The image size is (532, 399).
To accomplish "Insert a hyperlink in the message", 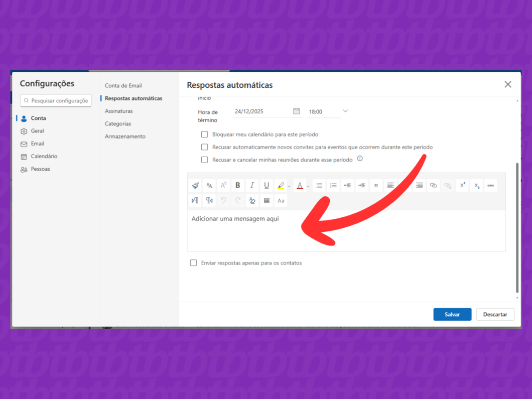I will (433, 185).
